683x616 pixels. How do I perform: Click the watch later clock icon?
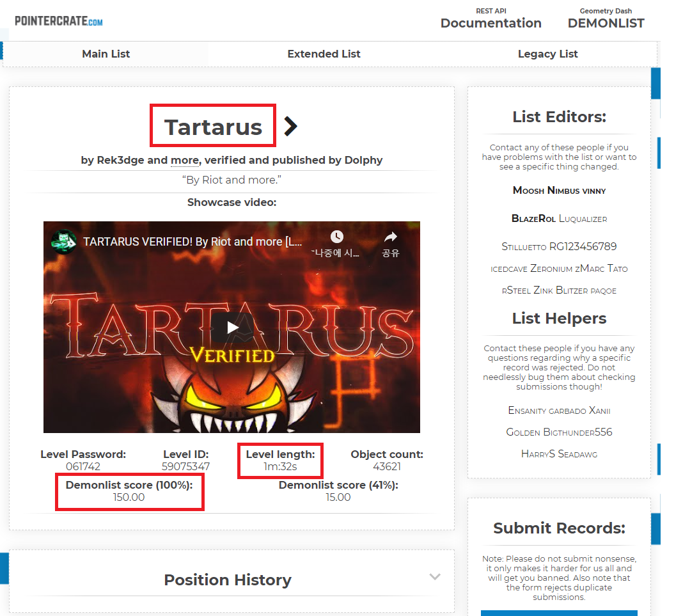[x=336, y=237]
